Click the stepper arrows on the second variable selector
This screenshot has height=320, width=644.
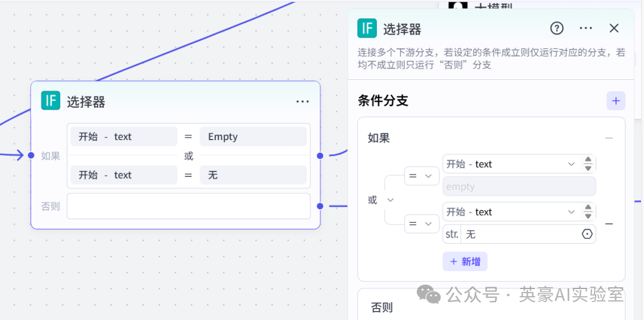pyautogui.click(x=588, y=212)
